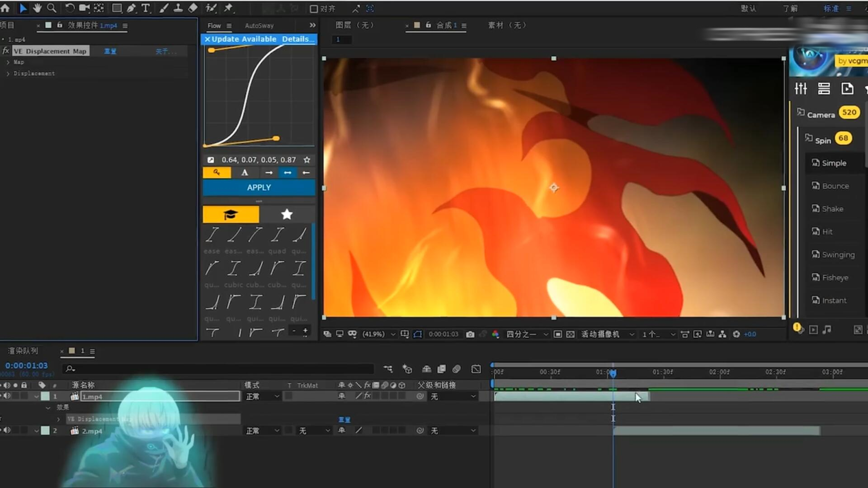Click the draft 3D cube icon in timeline
Image resolution: width=868 pixels, height=488 pixels.
pyautogui.click(x=407, y=369)
